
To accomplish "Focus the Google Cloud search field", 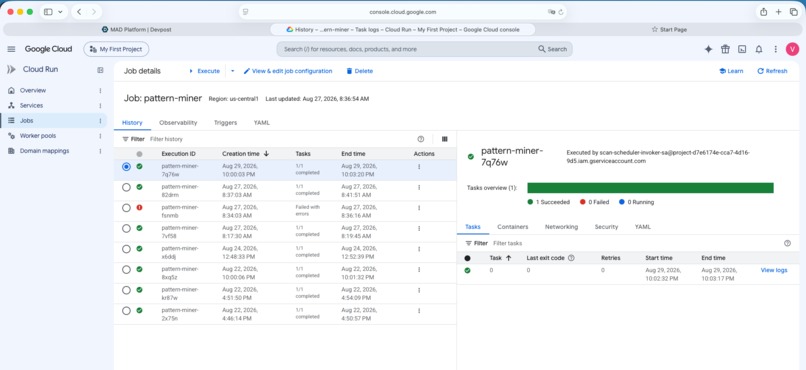I will tap(424, 49).
